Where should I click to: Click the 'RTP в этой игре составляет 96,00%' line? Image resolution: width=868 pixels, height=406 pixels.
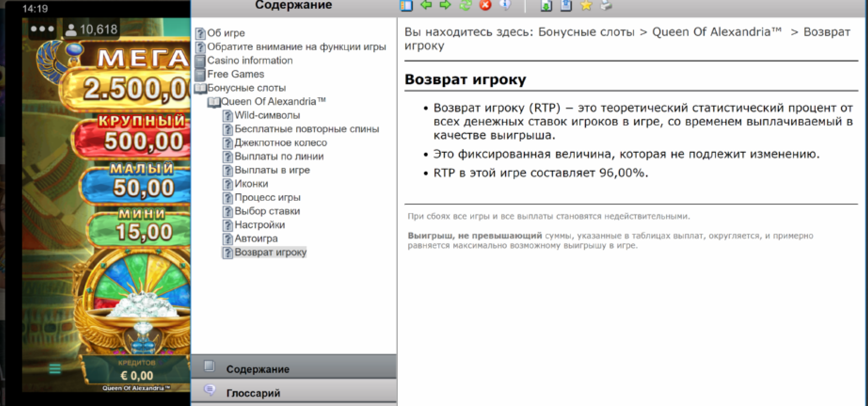(x=541, y=173)
